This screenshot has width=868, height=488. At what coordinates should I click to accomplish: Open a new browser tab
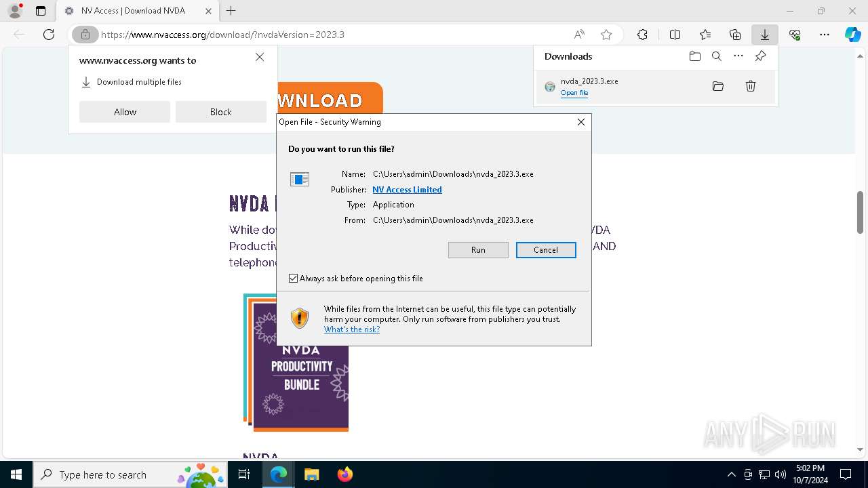pyautogui.click(x=231, y=11)
